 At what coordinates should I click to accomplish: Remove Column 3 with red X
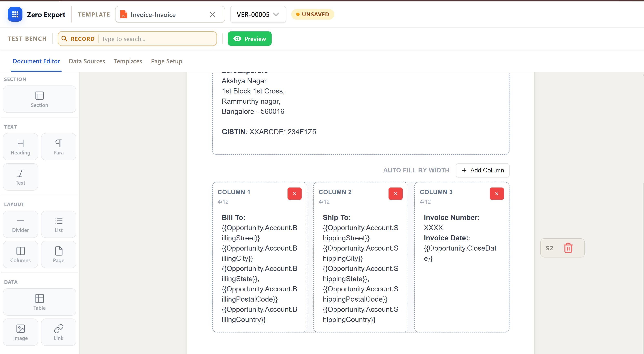point(496,194)
